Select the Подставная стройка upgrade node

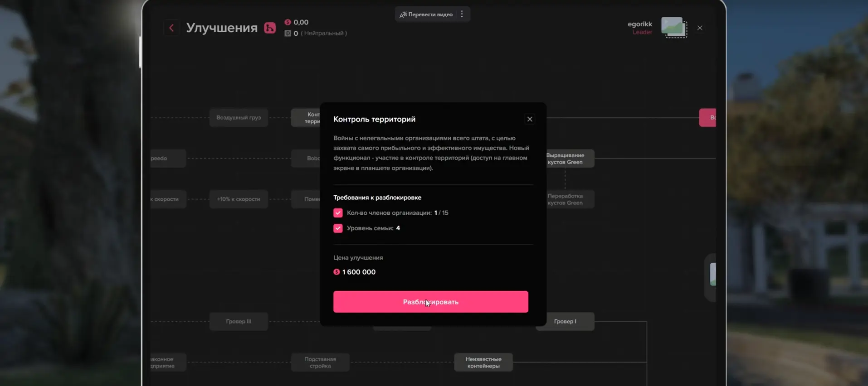pos(320,362)
